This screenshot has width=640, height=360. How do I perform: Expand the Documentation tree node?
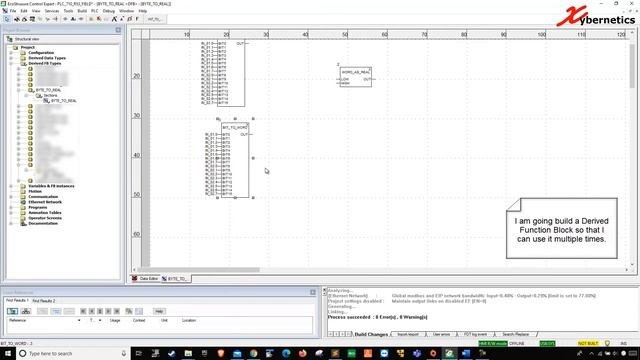pos(11,223)
